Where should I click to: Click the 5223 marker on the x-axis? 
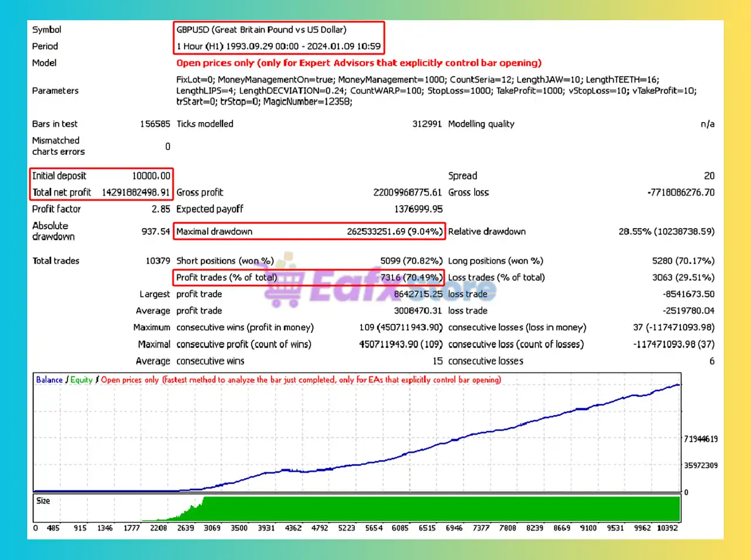point(347,528)
